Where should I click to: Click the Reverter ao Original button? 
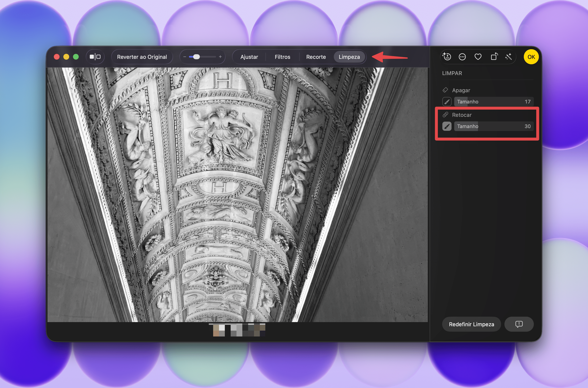coord(142,57)
